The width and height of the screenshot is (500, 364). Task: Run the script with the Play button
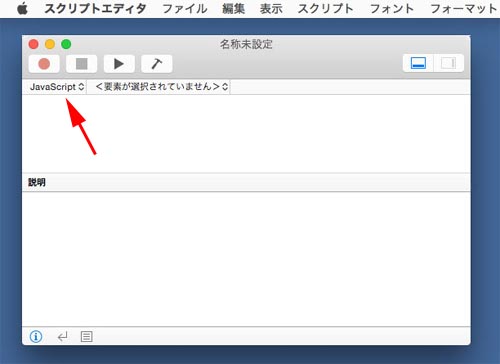(119, 64)
